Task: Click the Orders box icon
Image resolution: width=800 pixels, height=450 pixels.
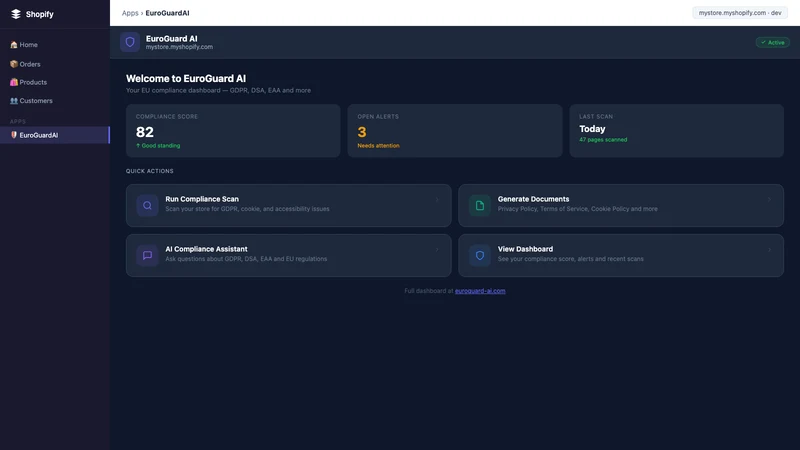Action: pos(14,64)
